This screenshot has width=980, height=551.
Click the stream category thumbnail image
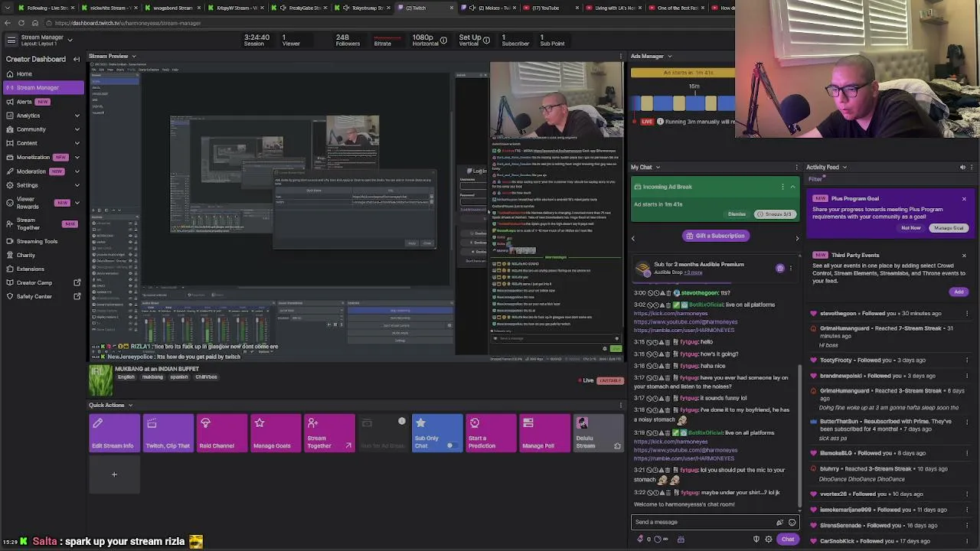click(100, 380)
